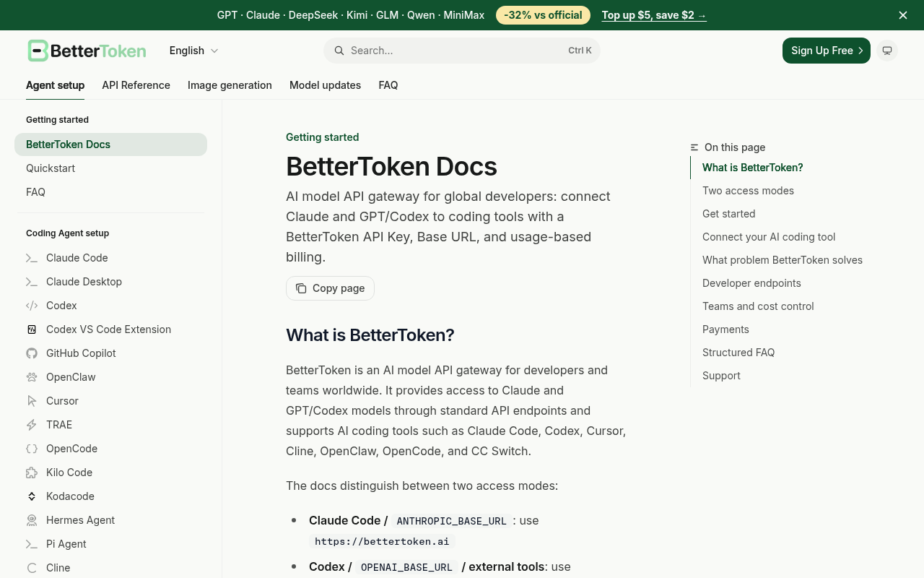Click the Claude Desktop terminal icon

[32, 282]
